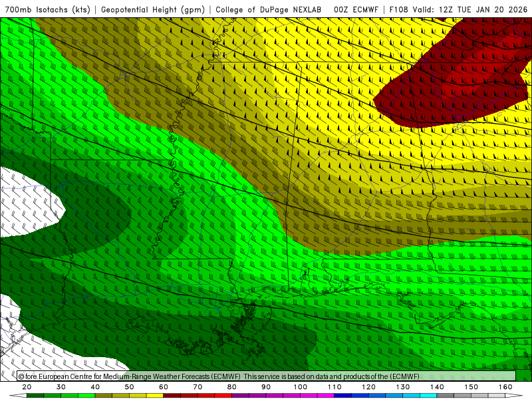Click the 40 label on the color scale
532x399 pixels.
pyautogui.click(x=95, y=387)
